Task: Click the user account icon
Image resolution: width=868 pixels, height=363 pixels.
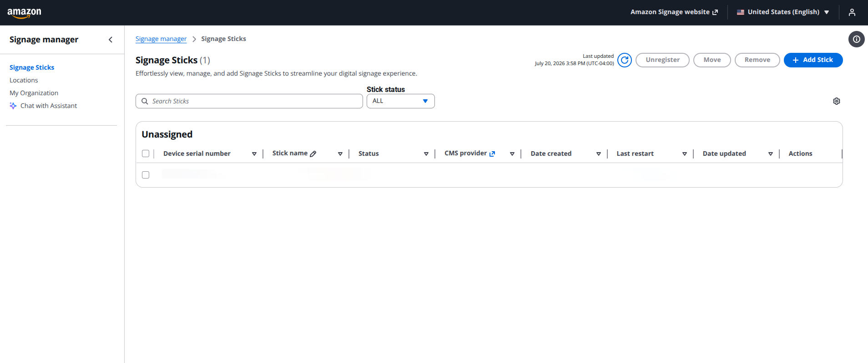Action: coord(852,12)
